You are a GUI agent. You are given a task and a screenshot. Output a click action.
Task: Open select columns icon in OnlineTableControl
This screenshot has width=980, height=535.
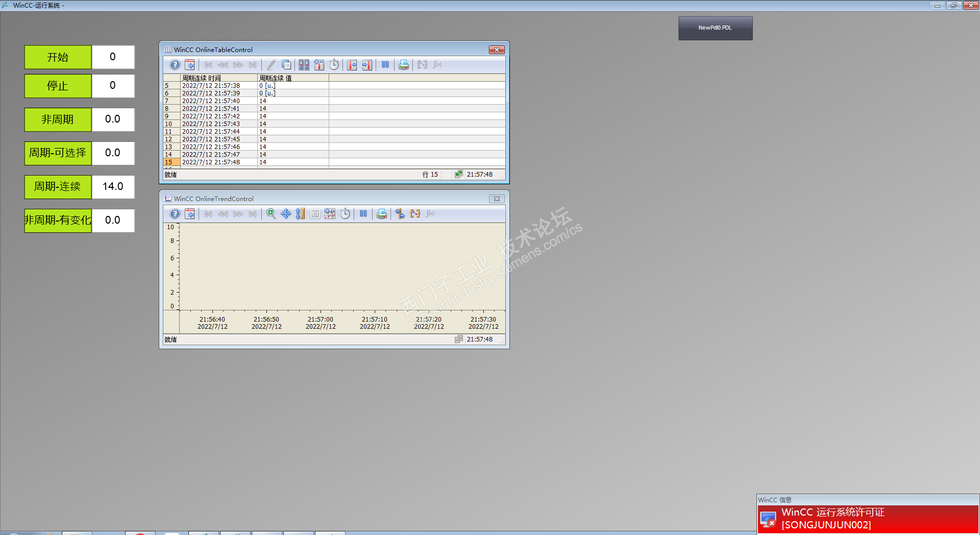point(319,65)
